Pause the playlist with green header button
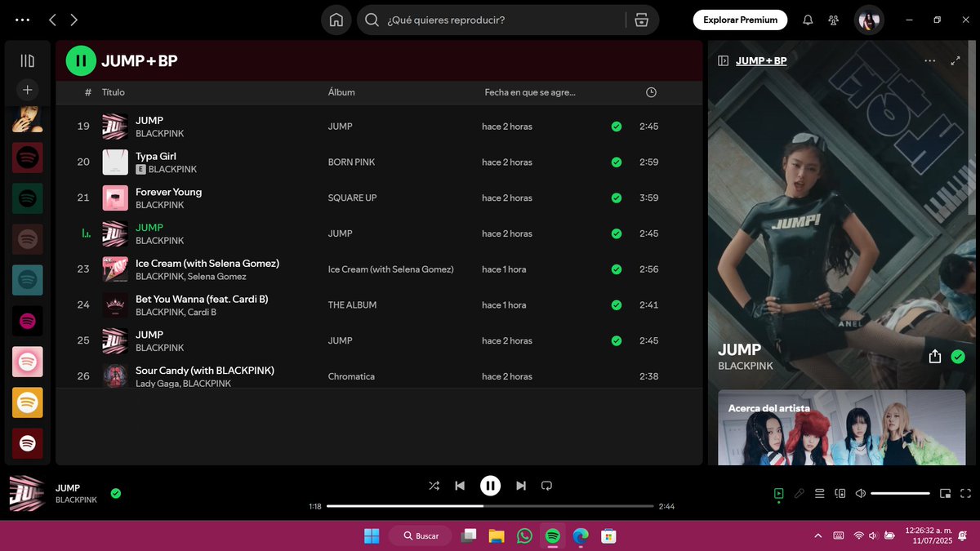Screen dimensions: 980x551 [81, 60]
